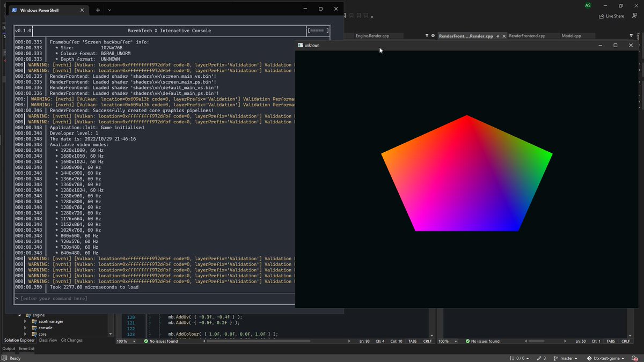Switch to the Class View tab
The height and width of the screenshot is (362, 644).
pos(48,340)
